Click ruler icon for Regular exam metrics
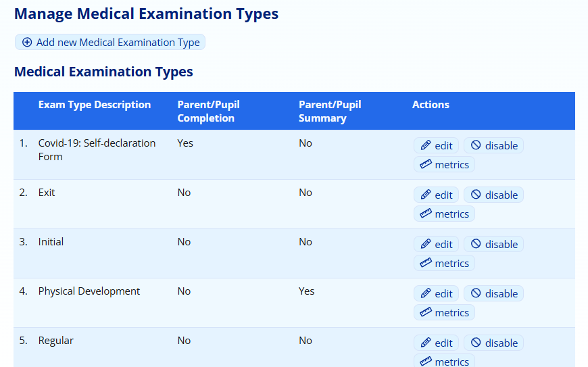 click(425, 362)
